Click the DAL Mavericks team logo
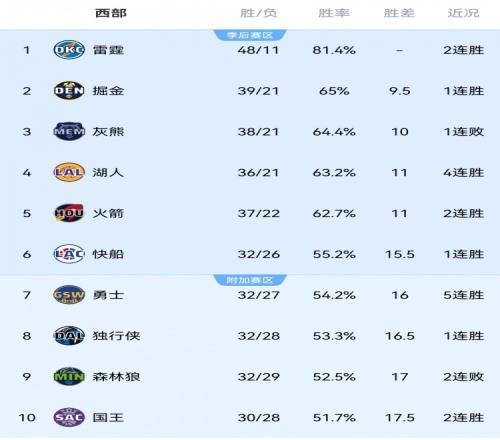The height and width of the screenshot is (440, 500). (69, 335)
